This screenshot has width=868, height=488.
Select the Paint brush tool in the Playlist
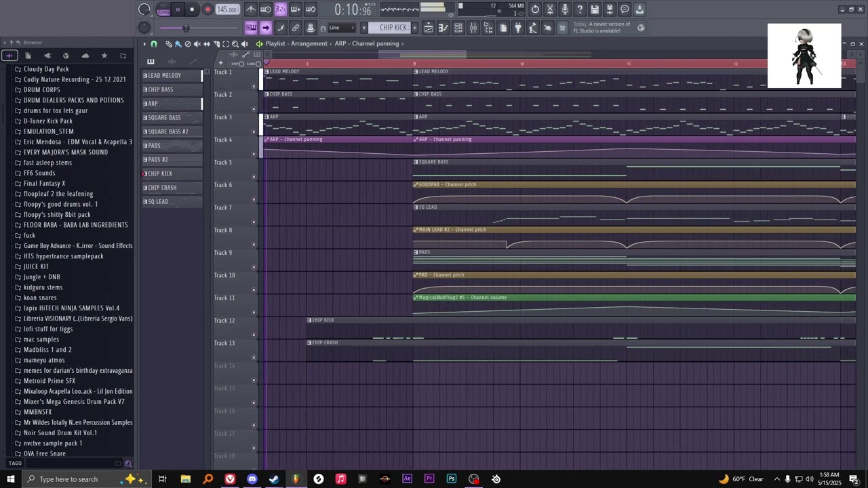point(178,44)
